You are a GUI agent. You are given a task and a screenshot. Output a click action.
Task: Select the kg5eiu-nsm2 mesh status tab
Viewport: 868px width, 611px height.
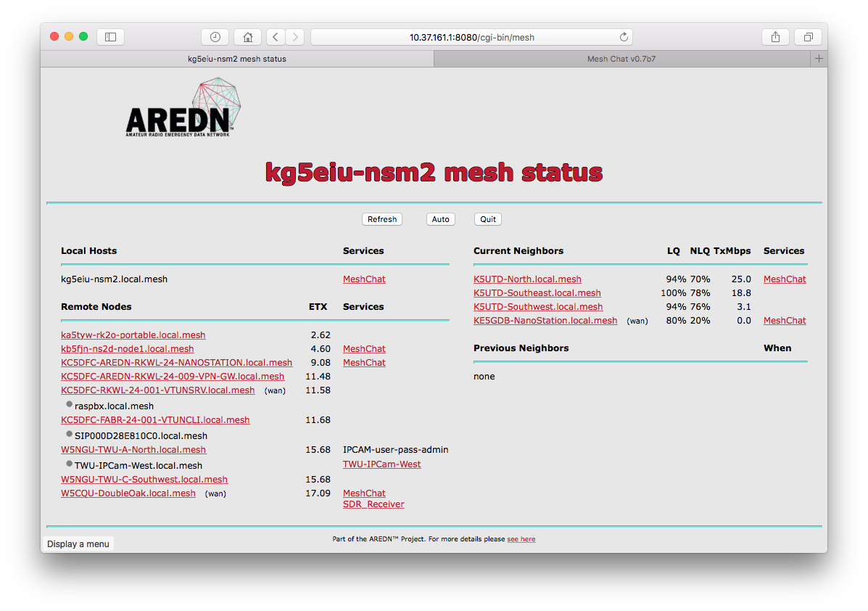tap(238, 59)
